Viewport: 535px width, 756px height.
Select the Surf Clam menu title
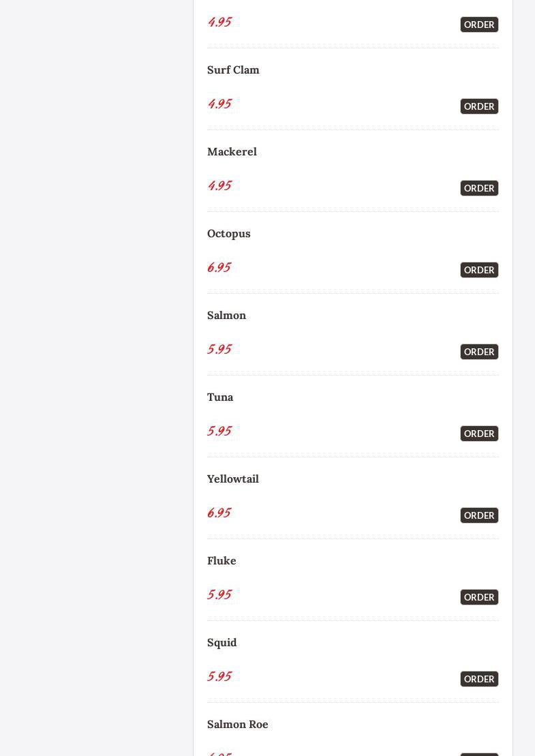[233, 70]
